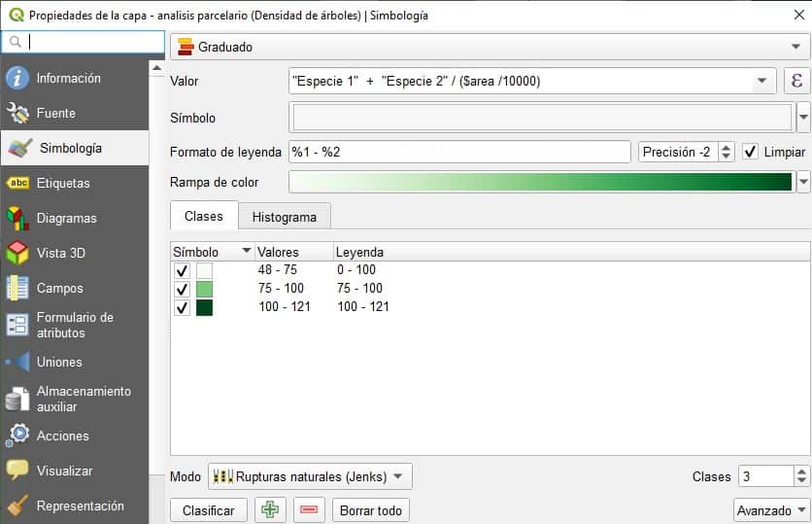812x524 pixels.
Task: Open the Fuente wrench icon
Action: 17,113
